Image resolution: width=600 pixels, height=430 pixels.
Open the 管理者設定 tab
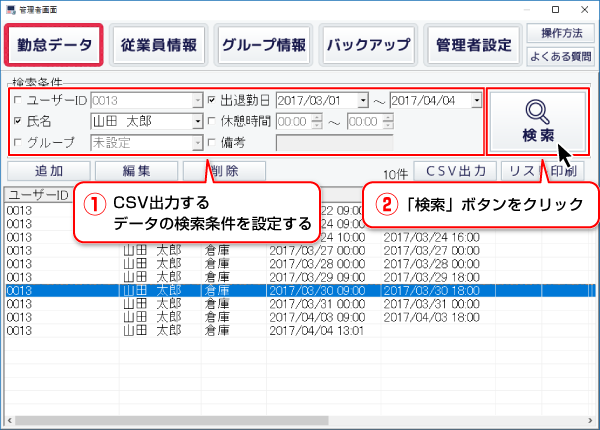473,45
